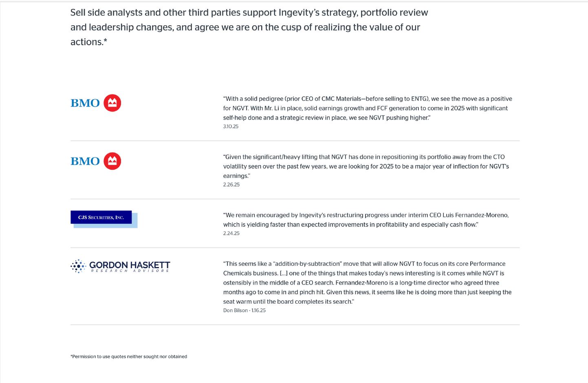Screen dimensions: 588x383
Task: Click the Gordon Haskett dotted emblem icon
Action: [x=78, y=266]
